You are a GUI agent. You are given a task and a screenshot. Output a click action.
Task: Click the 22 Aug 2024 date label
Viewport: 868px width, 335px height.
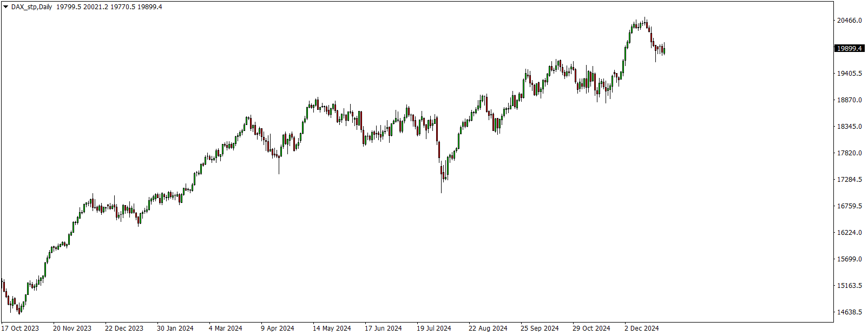click(488, 329)
